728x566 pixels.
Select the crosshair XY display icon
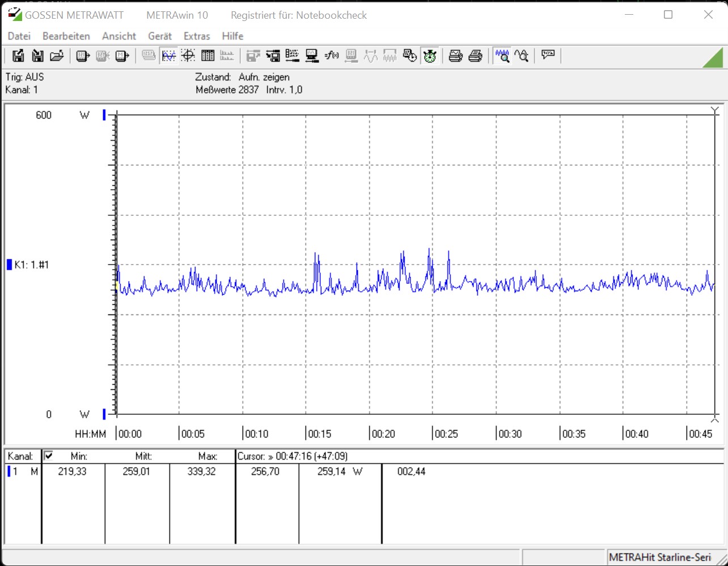click(x=188, y=56)
